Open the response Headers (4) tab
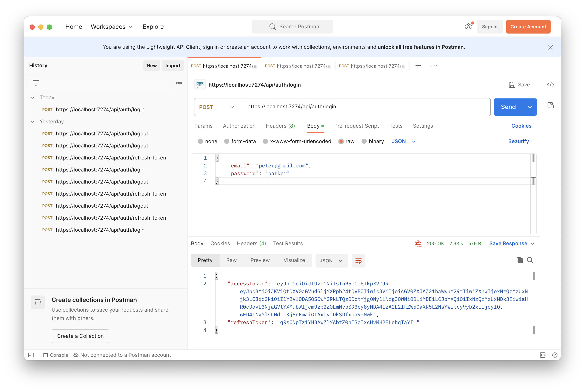 [251, 243]
